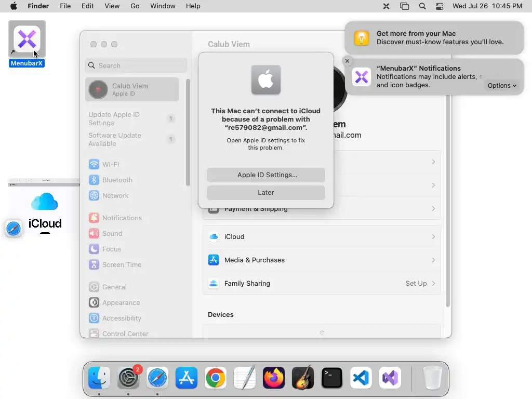This screenshot has width=532, height=399.
Task: Click Set Up for Family Sharing
Action: tap(416, 283)
